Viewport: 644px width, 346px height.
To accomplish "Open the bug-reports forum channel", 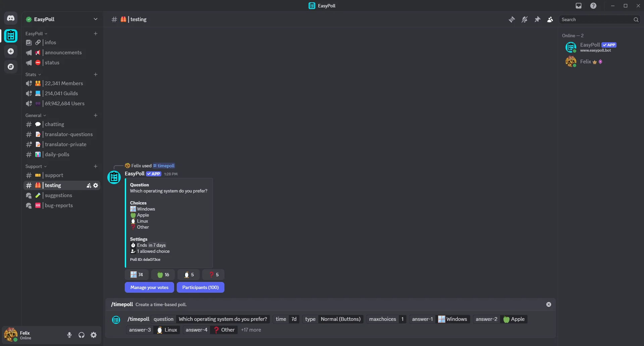I will tap(59, 205).
